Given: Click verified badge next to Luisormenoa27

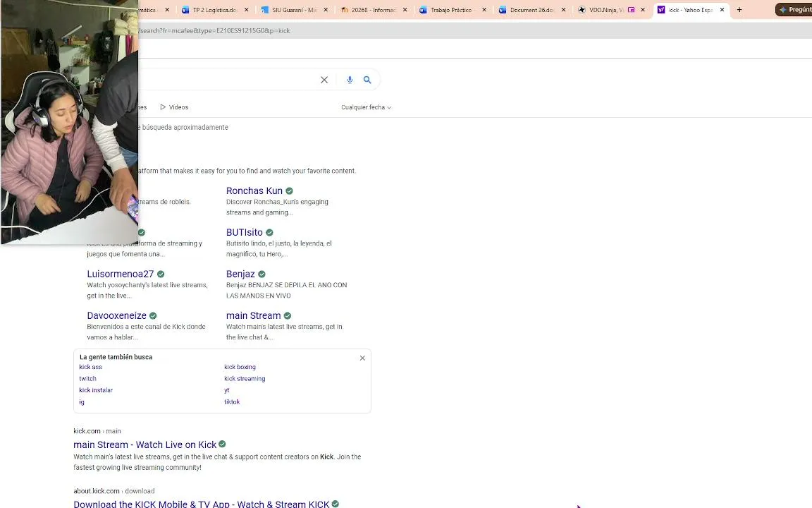Looking at the screenshot, I should 161,274.
